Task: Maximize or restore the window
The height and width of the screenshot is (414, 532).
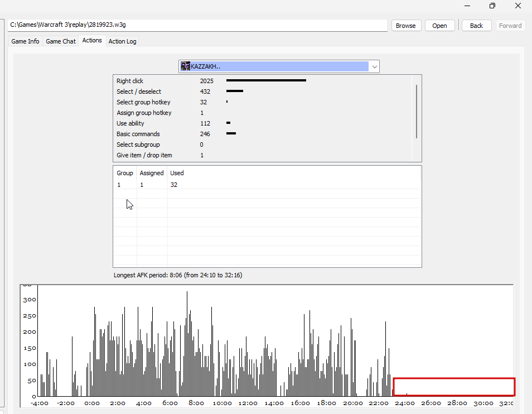Action: pyautogui.click(x=492, y=6)
